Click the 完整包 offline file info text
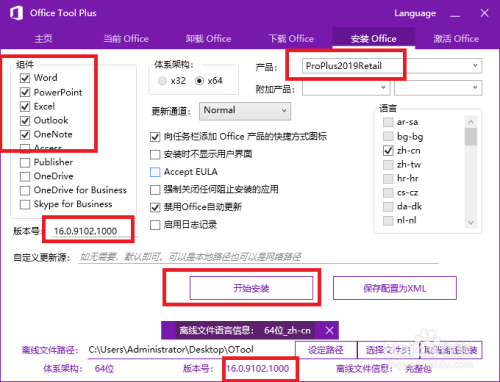 point(418,369)
